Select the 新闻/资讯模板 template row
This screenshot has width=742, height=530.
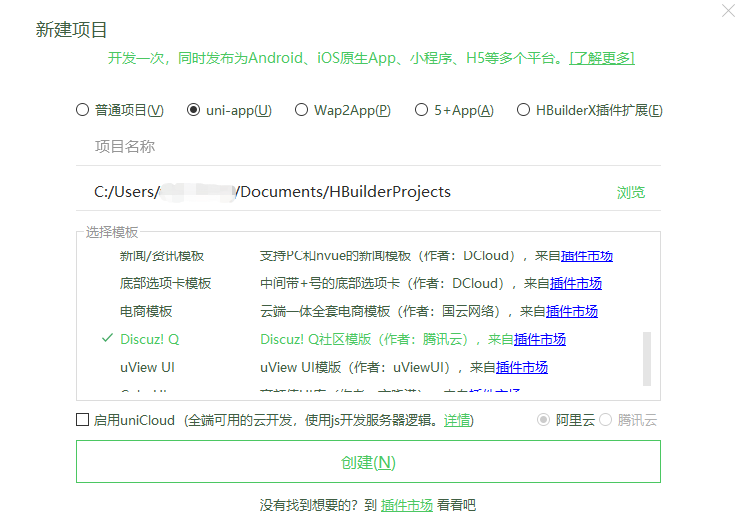[368, 256]
